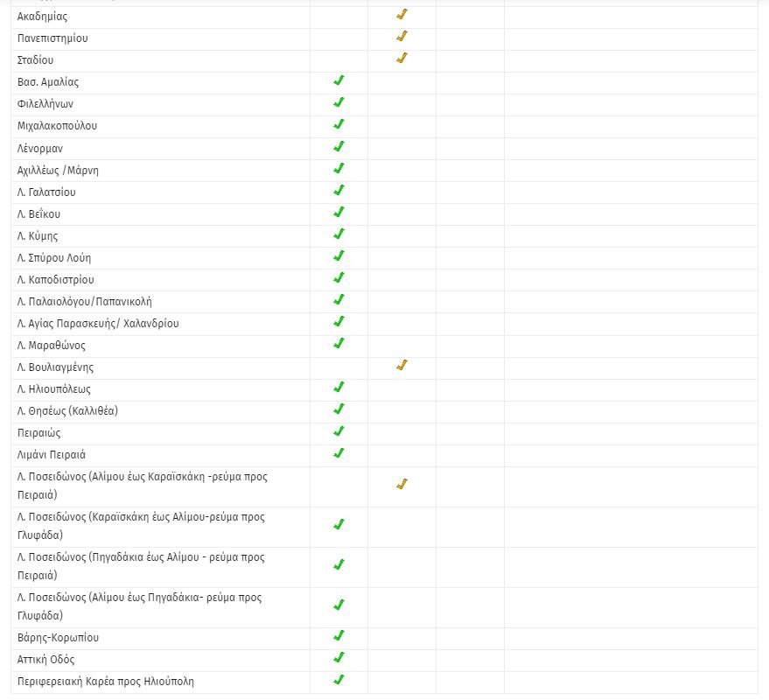Select the Λιμάνι Πειραιά label

click(52, 455)
